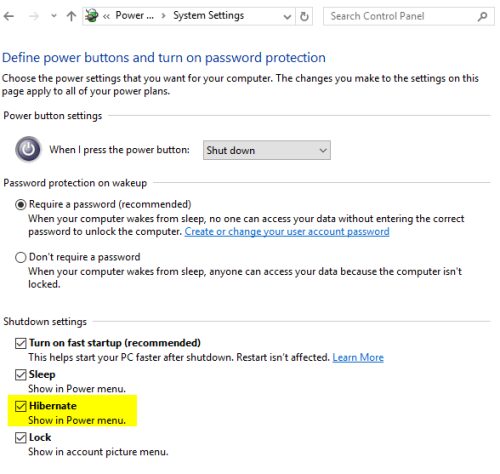500x474 pixels.
Task: Open the Shut down power button dropdown
Action: tap(267, 150)
